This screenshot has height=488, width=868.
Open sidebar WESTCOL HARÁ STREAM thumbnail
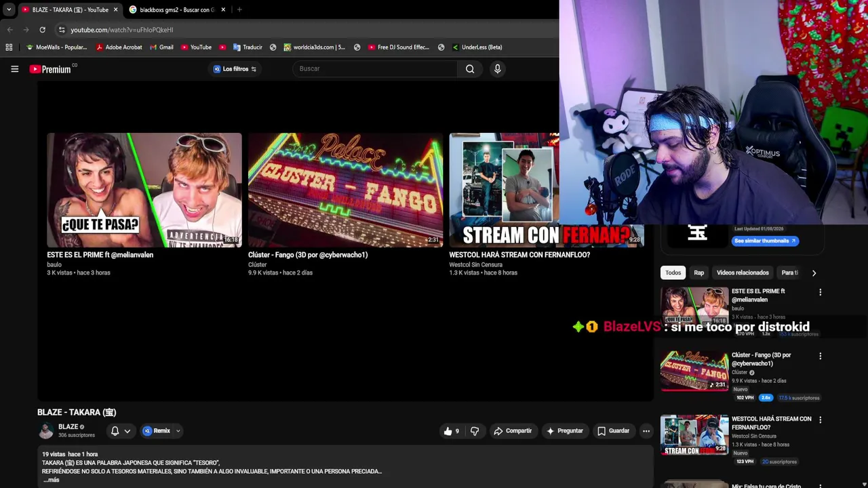click(x=694, y=434)
